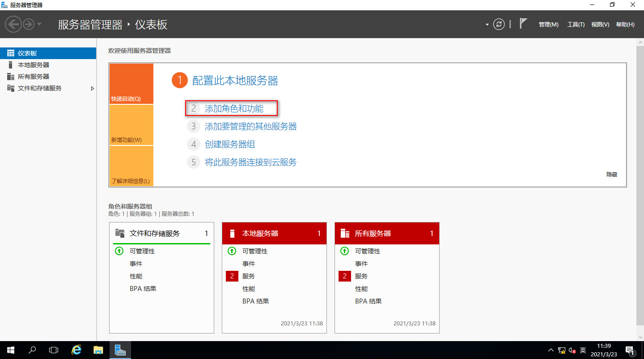Go back with the back arrow button
The image size is (644, 359).
(x=14, y=24)
